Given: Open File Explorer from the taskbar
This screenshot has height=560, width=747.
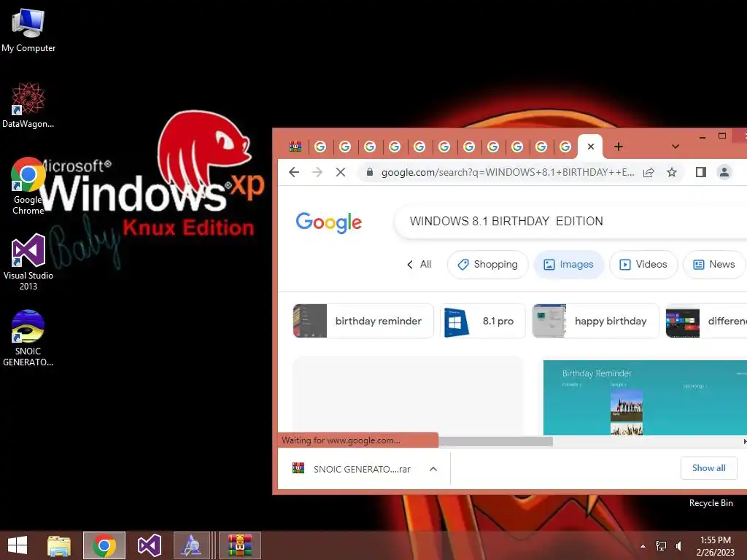Looking at the screenshot, I should pyautogui.click(x=58, y=545).
